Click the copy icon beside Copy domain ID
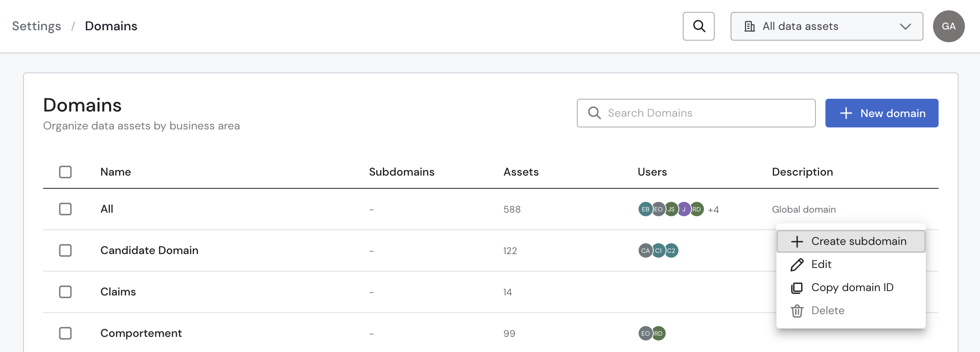The height and width of the screenshot is (352, 980). coord(797,287)
